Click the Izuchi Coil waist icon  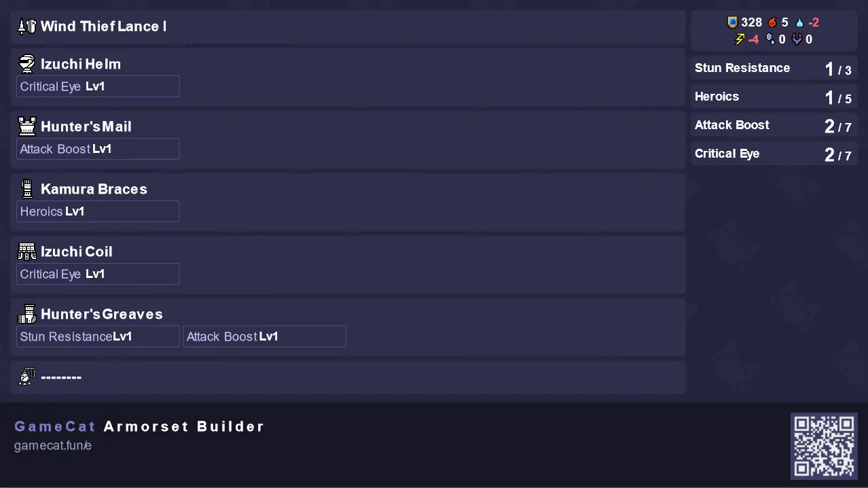tap(26, 251)
